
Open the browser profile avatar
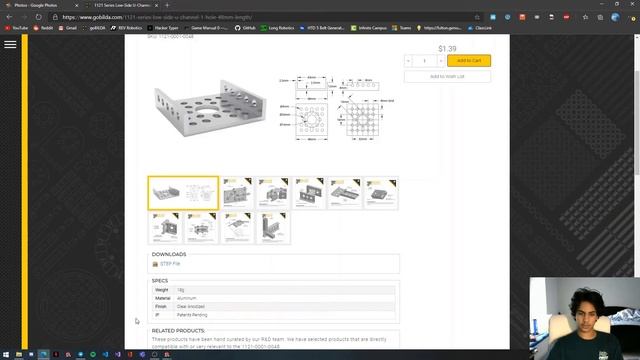click(x=615, y=17)
